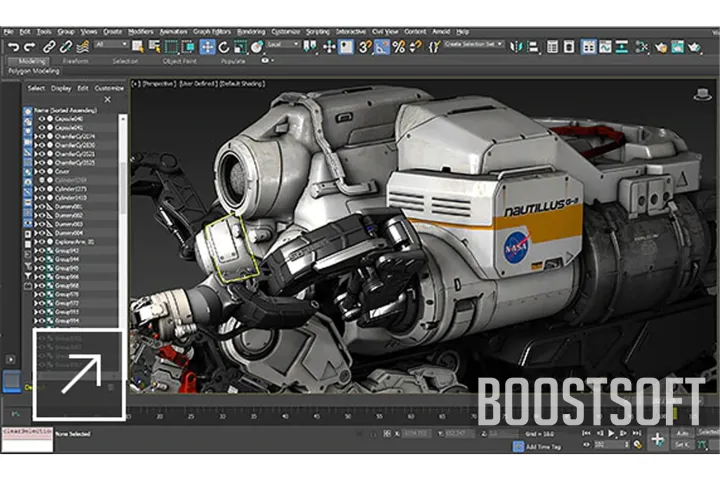Toggle the 3D Snaps icon
The width and height of the screenshot is (720, 480).
365,46
